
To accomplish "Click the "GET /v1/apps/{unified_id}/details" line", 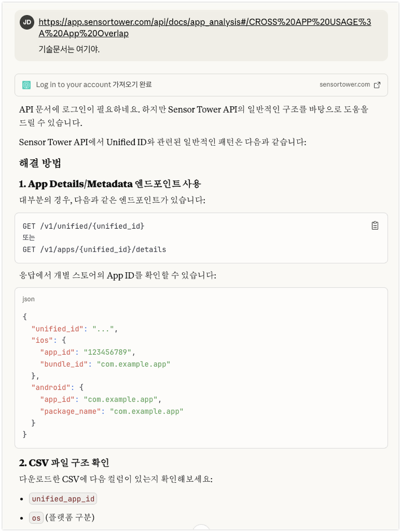I will (x=94, y=250).
